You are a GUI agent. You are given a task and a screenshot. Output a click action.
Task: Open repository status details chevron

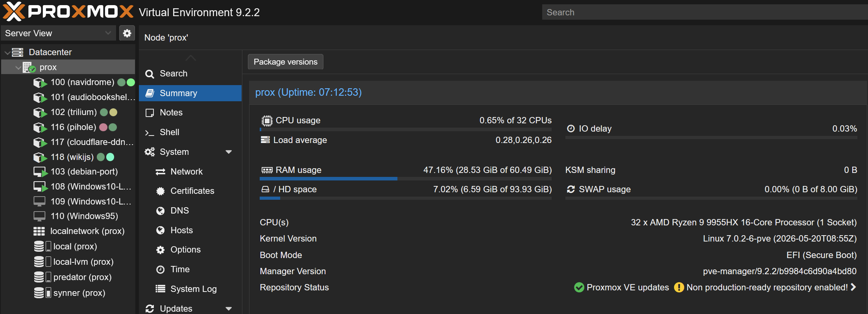(x=853, y=287)
